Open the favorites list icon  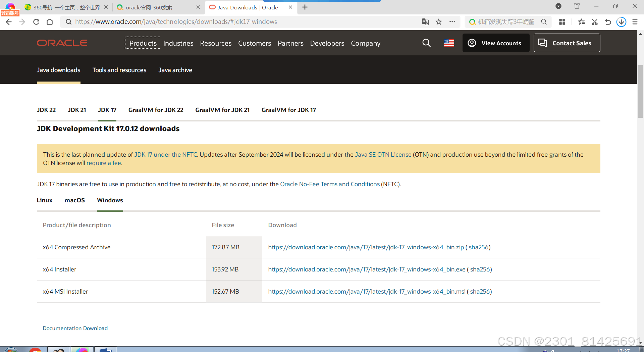pyautogui.click(x=581, y=22)
